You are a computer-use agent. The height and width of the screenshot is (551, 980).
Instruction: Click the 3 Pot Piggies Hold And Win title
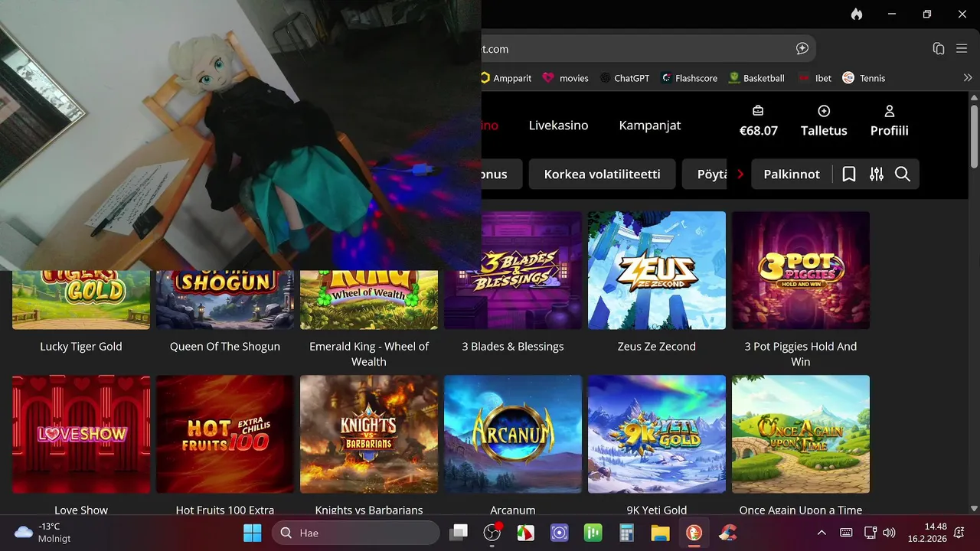coord(801,354)
